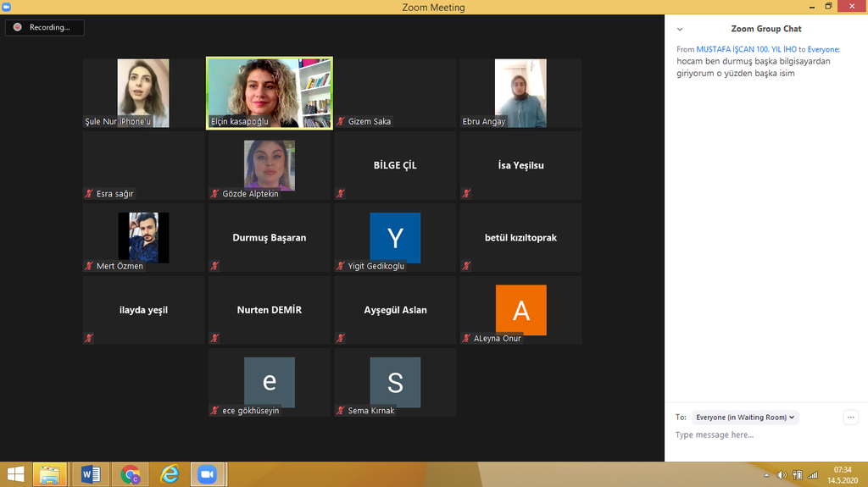Click muted mic icon on Mert Özmen
868x487 pixels.
89,266
